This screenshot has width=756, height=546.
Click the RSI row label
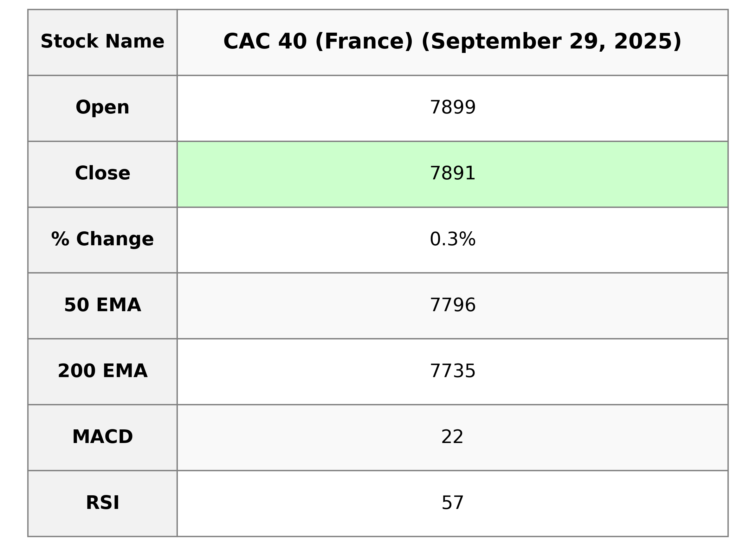click(102, 503)
